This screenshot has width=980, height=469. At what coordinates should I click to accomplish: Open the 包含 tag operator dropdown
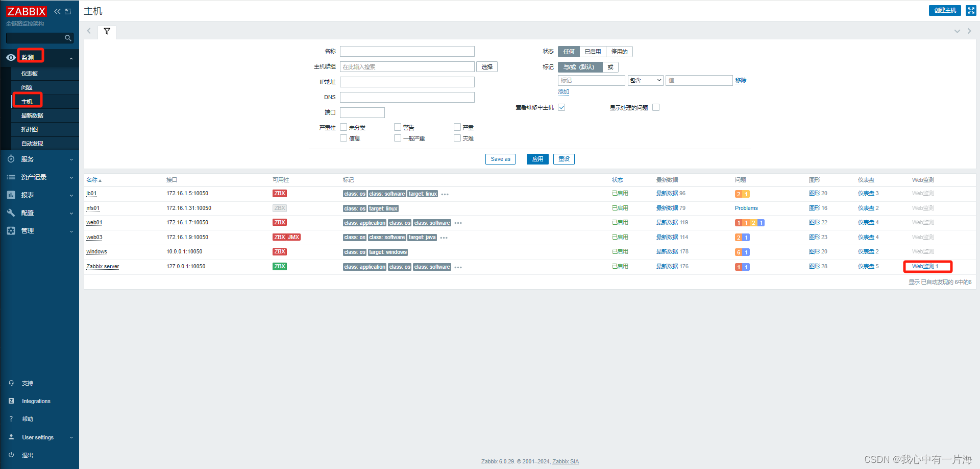(645, 80)
